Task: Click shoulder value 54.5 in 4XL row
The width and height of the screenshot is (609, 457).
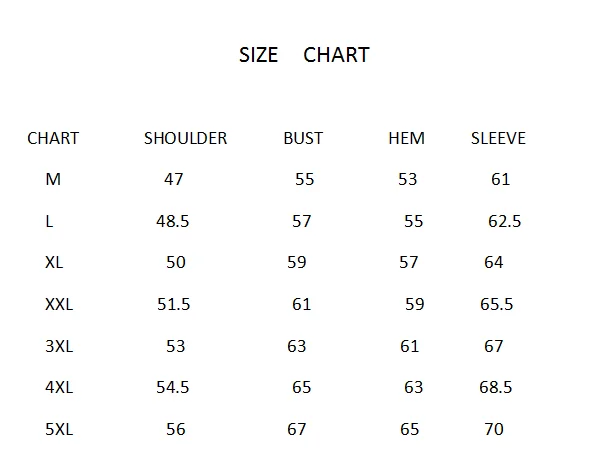Action: 173,387
